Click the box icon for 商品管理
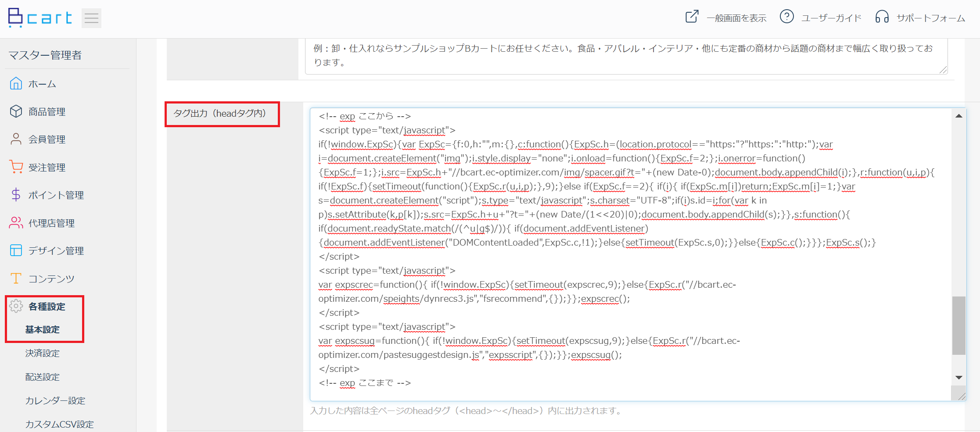The width and height of the screenshot is (980, 432). (16, 111)
